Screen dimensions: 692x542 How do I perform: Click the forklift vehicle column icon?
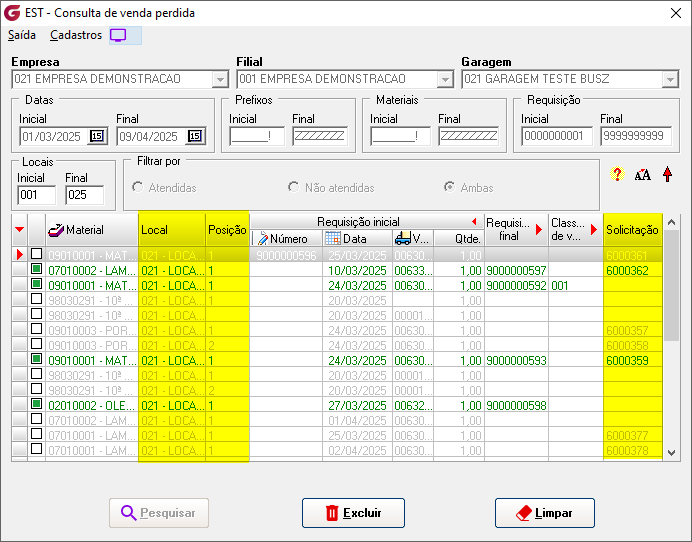(x=402, y=238)
